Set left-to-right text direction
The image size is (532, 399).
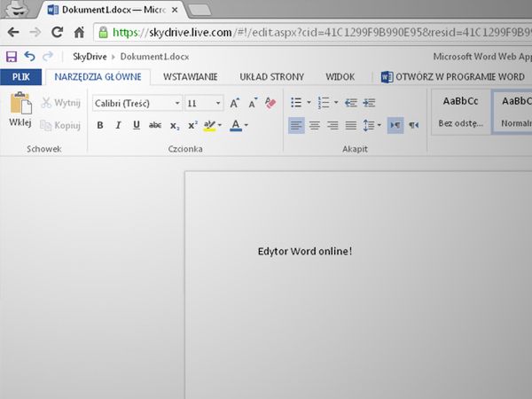pyautogui.click(x=395, y=126)
